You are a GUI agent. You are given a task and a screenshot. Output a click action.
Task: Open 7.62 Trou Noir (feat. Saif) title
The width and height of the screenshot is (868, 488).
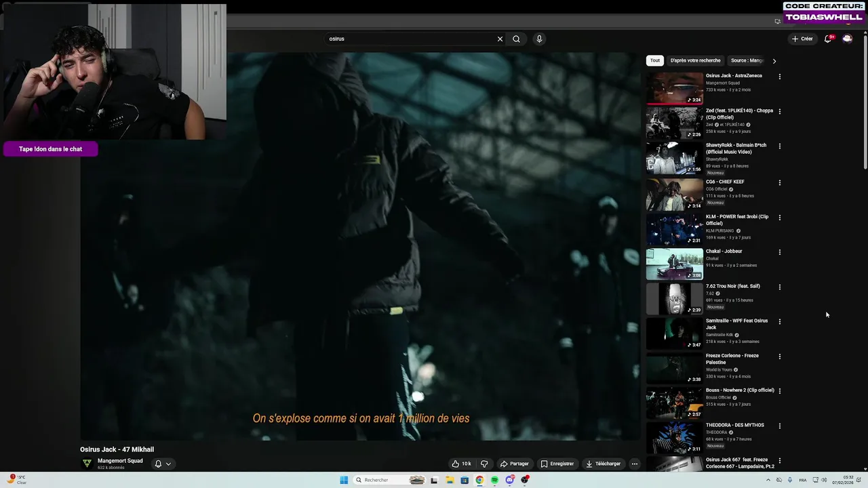pyautogui.click(x=732, y=286)
